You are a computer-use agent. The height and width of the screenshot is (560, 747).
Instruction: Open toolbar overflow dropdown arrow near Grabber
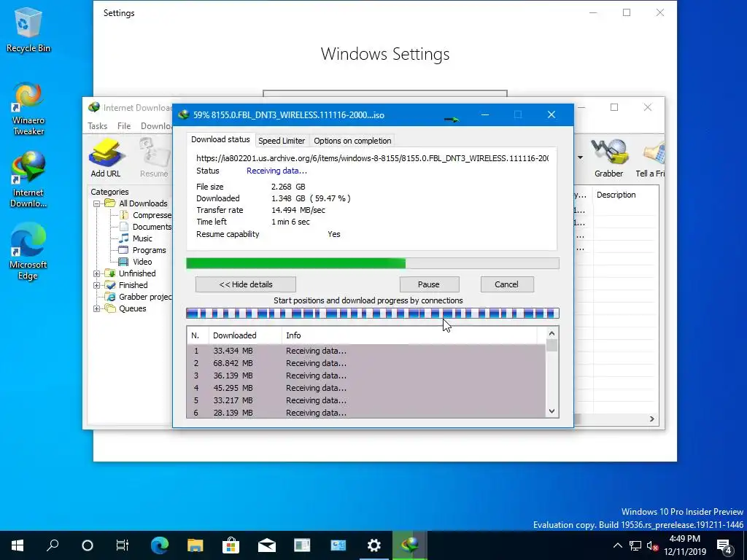coord(580,157)
